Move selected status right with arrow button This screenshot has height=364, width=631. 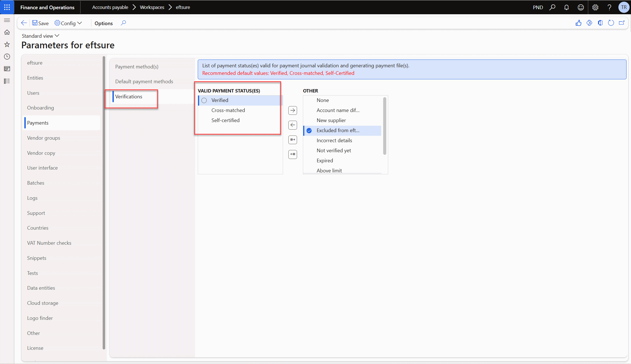[293, 110]
